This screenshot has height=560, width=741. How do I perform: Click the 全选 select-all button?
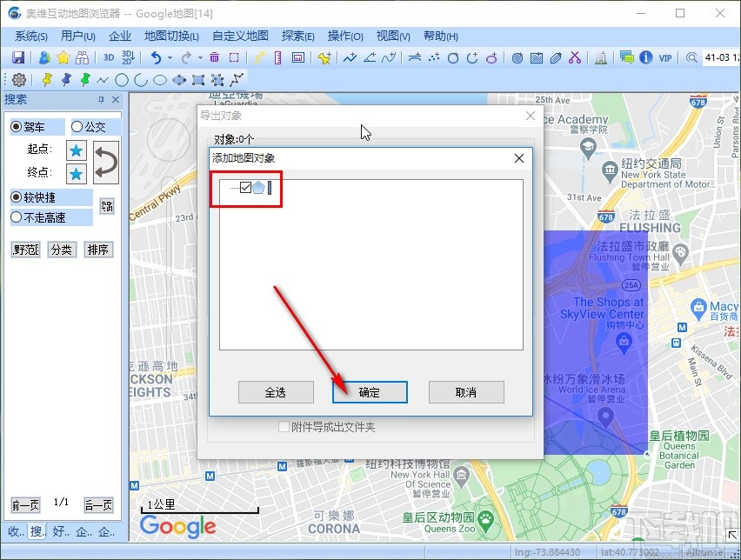click(x=276, y=392)
